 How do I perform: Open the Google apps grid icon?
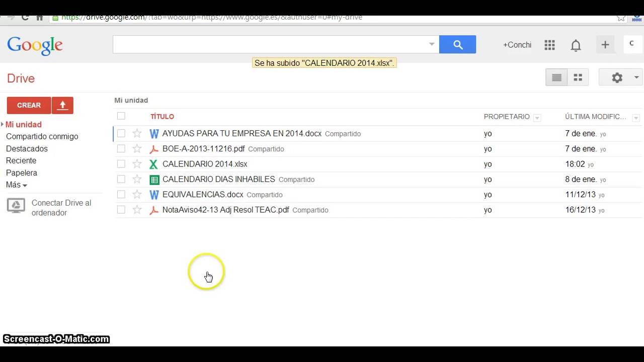click(549, 45)
